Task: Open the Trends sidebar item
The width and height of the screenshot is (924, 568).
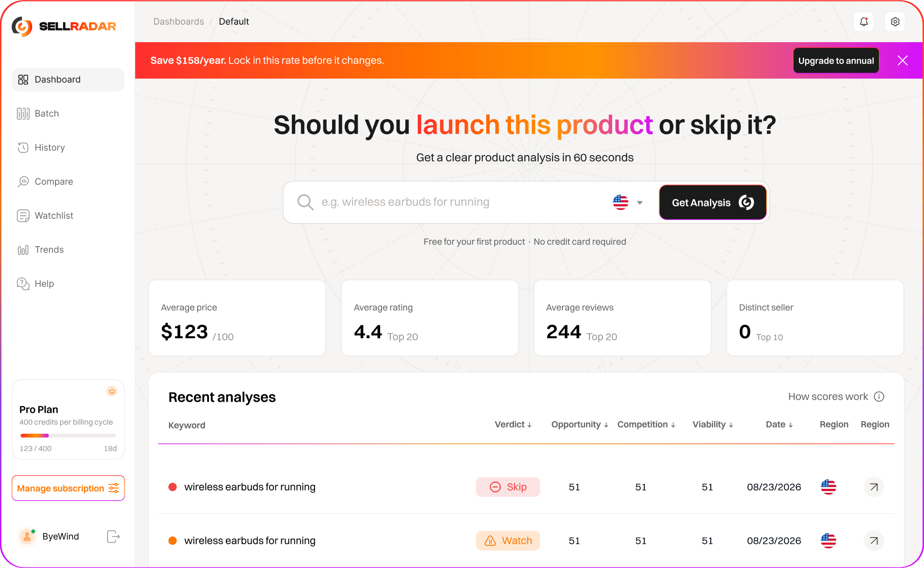Action: [x=68, y=250]
